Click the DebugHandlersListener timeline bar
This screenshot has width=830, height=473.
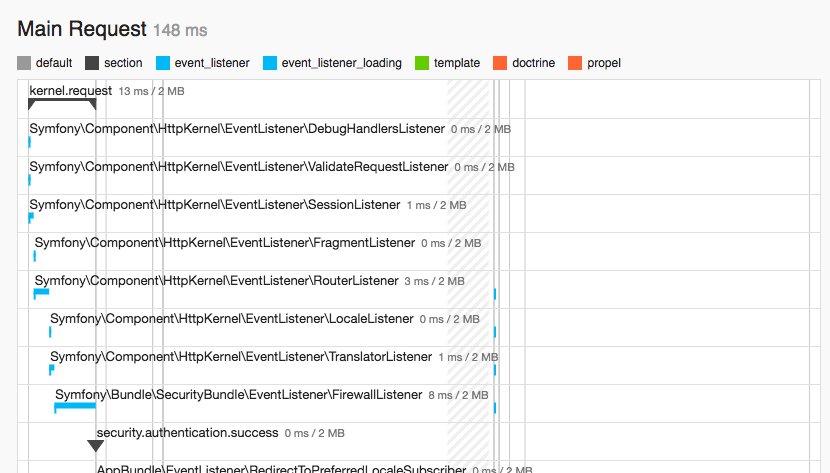[x=30, y=142]
